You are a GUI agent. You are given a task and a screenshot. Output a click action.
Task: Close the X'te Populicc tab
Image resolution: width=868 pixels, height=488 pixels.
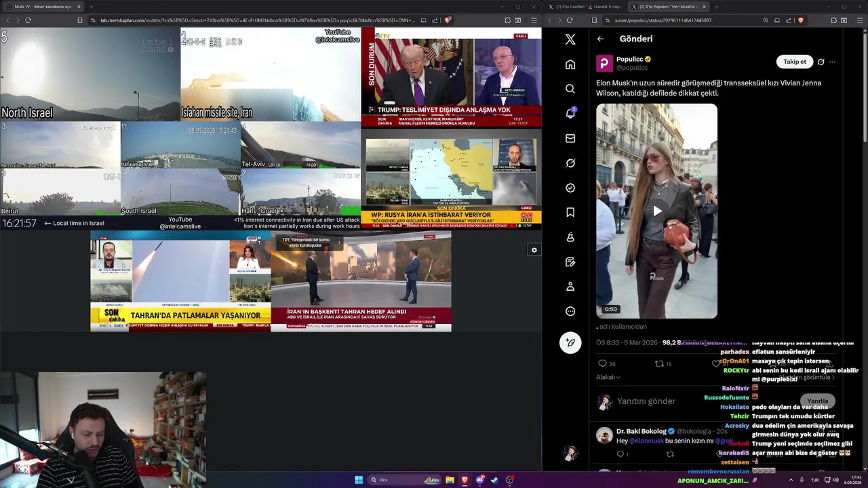[x=704, y=7]
